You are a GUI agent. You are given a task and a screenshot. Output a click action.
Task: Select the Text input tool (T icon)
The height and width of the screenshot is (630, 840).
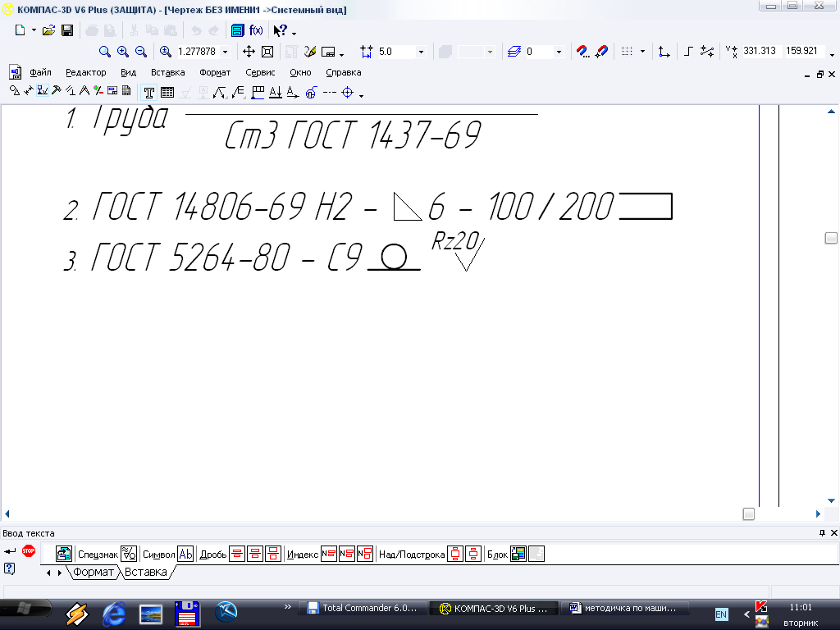(149, 93)
